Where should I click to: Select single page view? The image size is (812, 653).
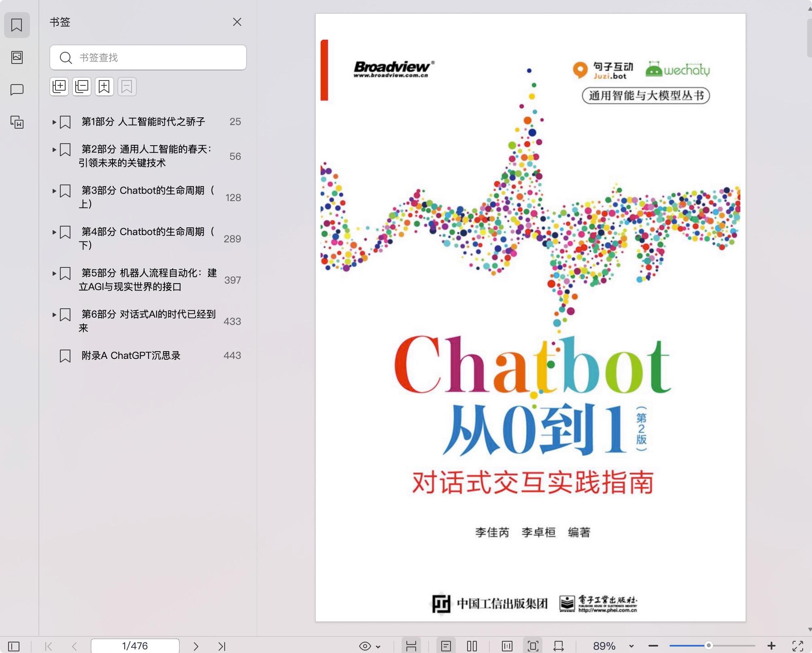click(446, 646)
